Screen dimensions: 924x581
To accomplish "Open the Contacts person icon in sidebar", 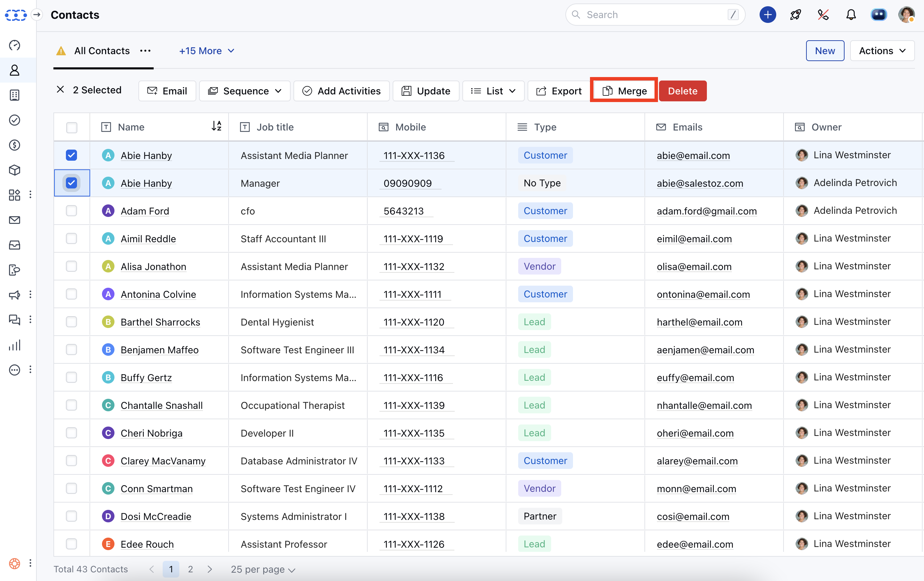I will [15, 70].
